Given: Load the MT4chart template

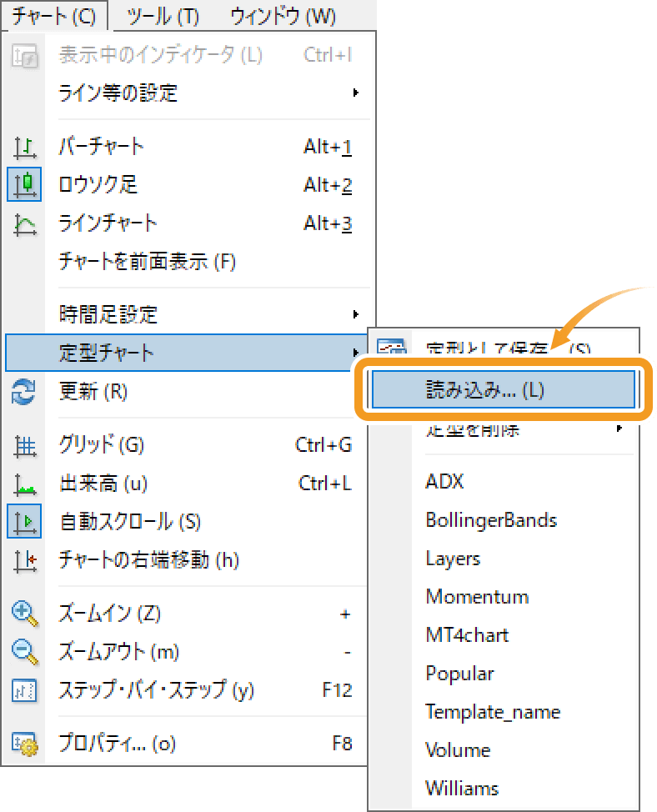Looking at the screenshot, I should [504, 635].
